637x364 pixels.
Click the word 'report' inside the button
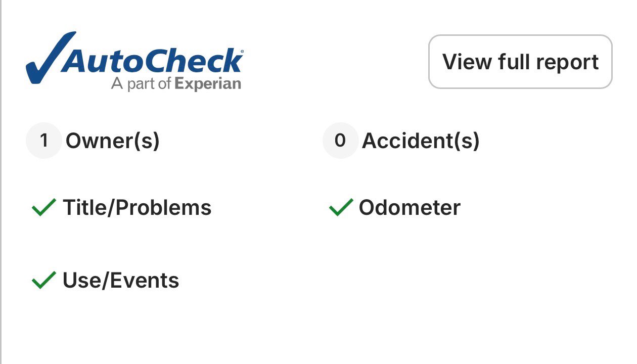pyautogui.click(x=567, y=63)
